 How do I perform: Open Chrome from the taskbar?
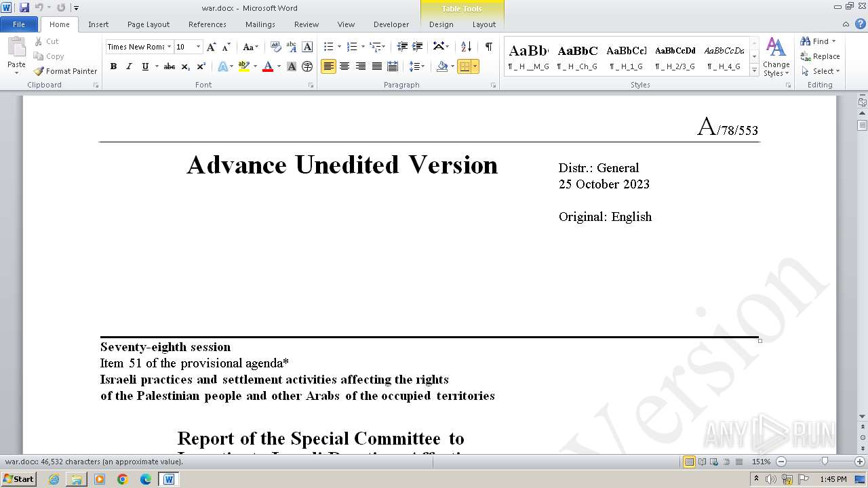(123, 479)
